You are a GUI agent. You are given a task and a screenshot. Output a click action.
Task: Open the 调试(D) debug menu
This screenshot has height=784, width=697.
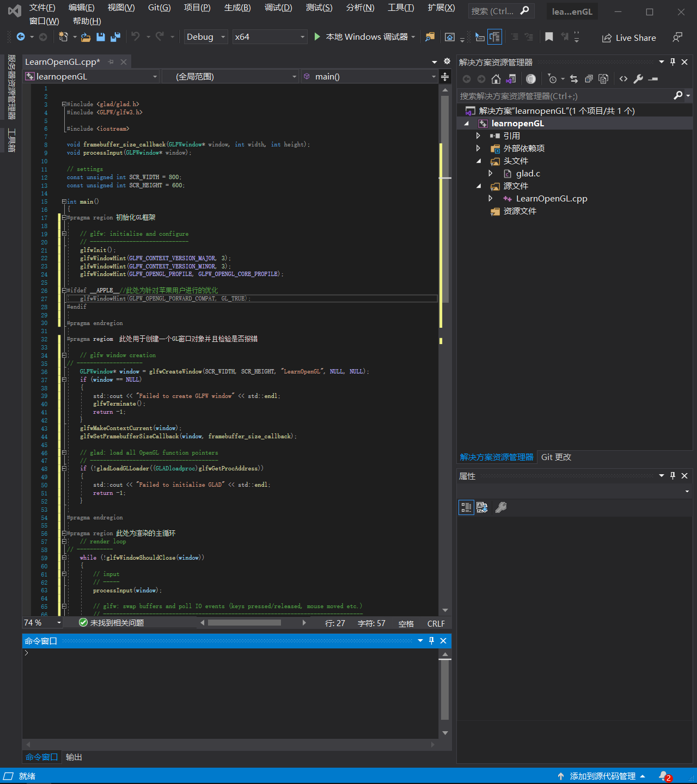pyautogui.click(x=278, y=8)
